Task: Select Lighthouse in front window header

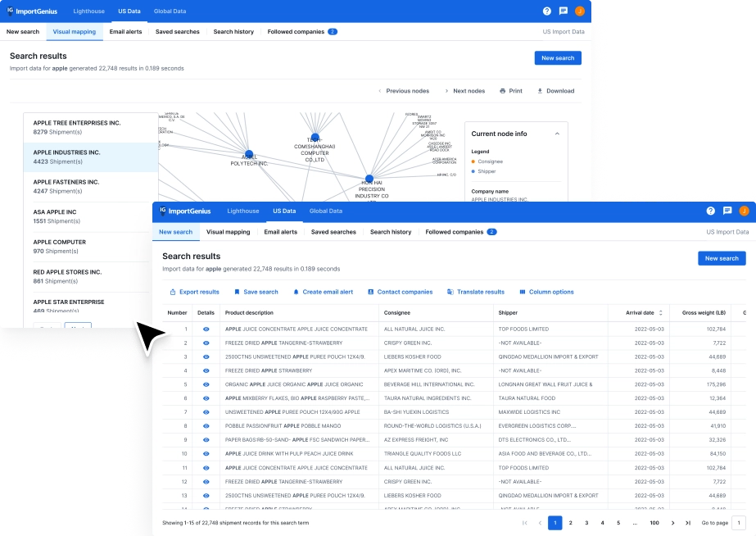Action: [243, 211]
